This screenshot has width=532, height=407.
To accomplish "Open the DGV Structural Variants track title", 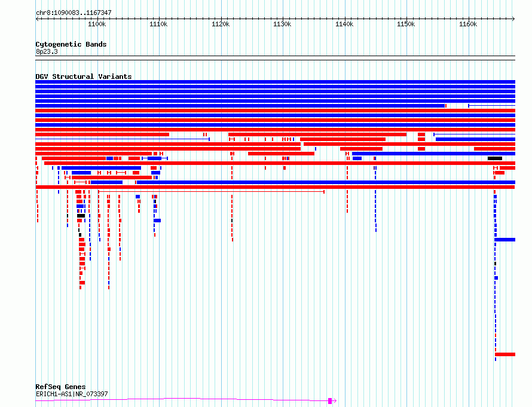I will click(x=84, y=76).
